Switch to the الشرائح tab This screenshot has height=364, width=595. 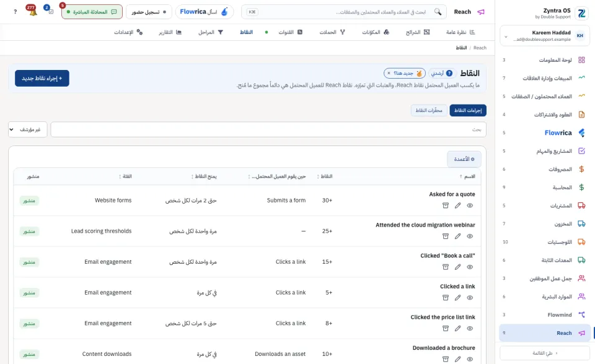[417, 32]
